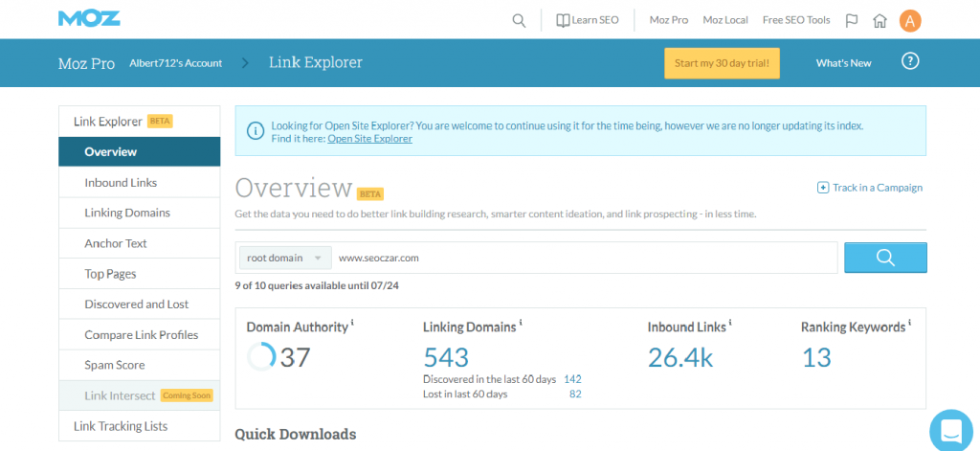Screen dimensions: 980x451
Task: Click '9 of 10 queries available' text
Action: pyautogui.click(x=317, y=286)
